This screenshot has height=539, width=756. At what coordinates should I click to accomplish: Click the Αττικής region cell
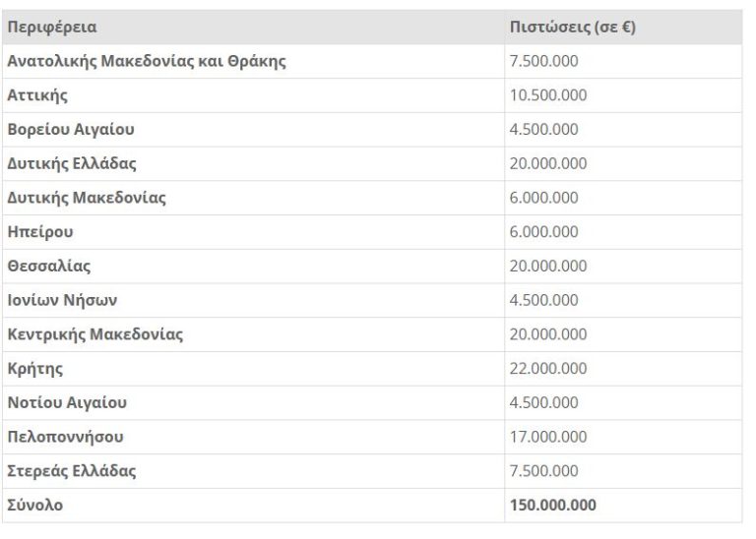(x=37, y=95)
